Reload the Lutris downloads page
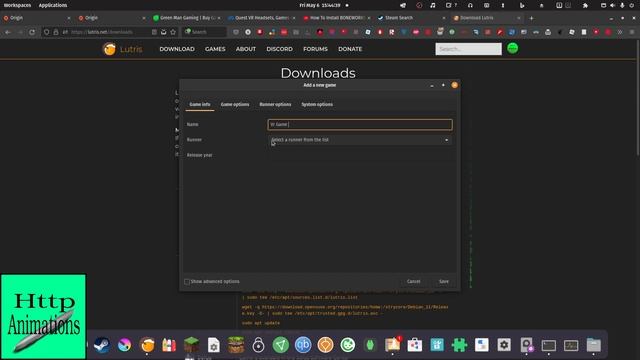This screenshot has width=640, height=360. 32,32
